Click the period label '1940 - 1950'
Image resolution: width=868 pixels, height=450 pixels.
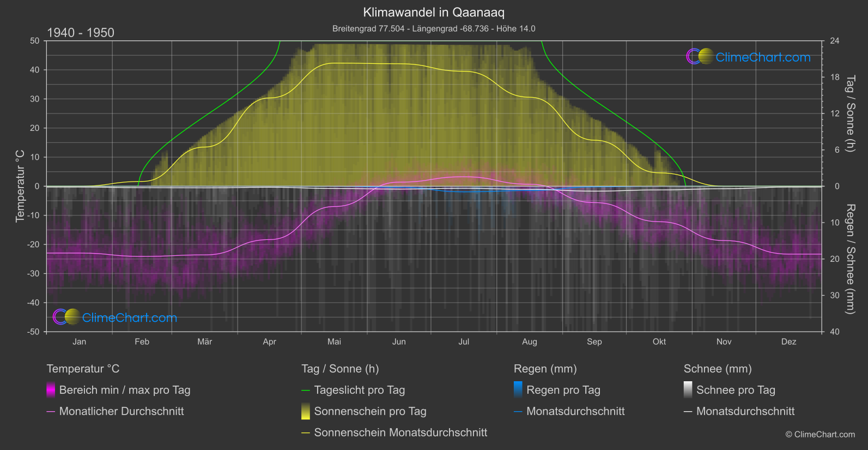(81, 33)
